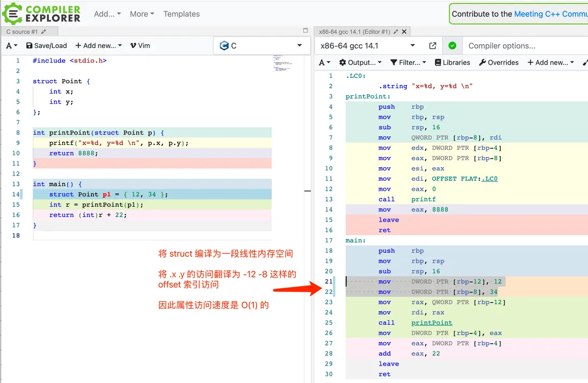
Task: Open the C language selector dropdown
Action: click(261, 46)
